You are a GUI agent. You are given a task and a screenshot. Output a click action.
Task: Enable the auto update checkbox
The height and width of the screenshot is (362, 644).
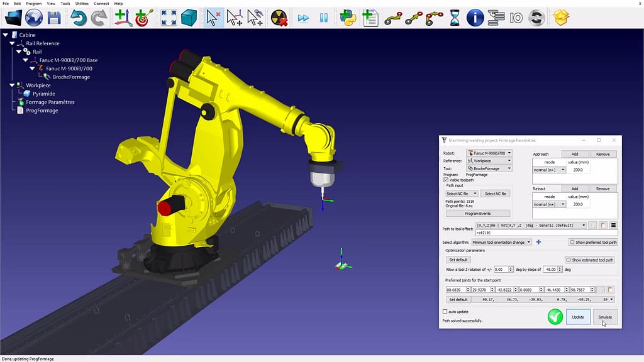(x=446, y=312)
